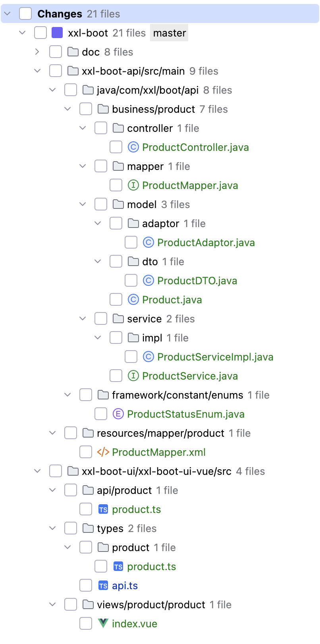This screenshot has height=644, width=320.
Task: Open ProductAdaptor.java file
Action: (x=206, y=243)
